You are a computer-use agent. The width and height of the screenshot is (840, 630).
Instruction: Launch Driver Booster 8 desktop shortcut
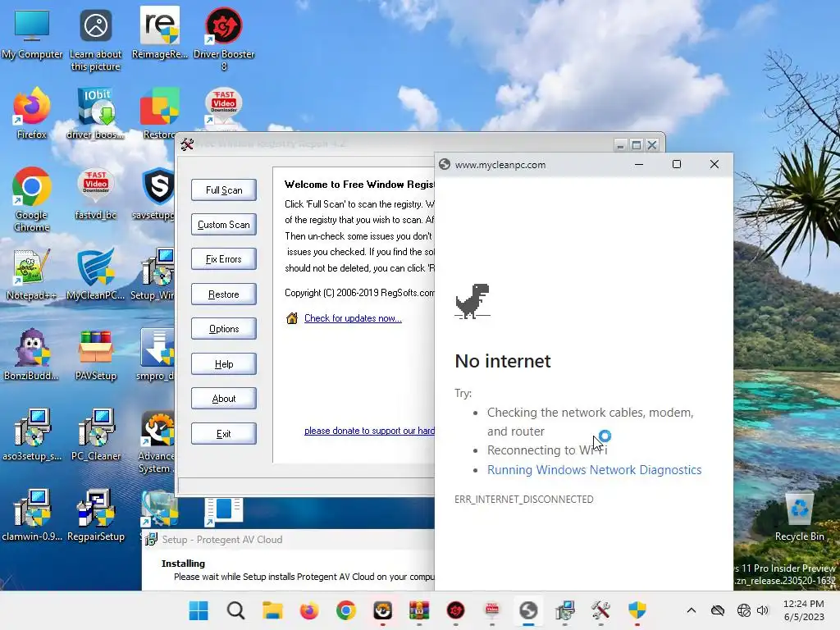click(x=224, y=39)
